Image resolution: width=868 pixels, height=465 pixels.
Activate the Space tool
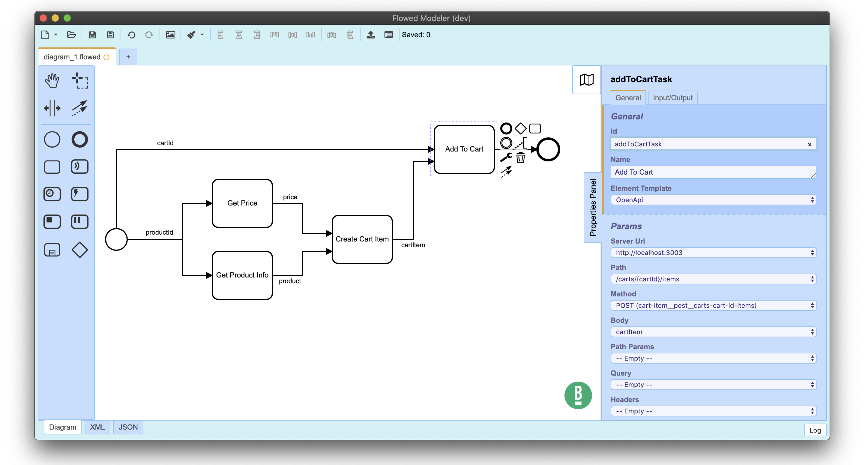pos(52,108)
